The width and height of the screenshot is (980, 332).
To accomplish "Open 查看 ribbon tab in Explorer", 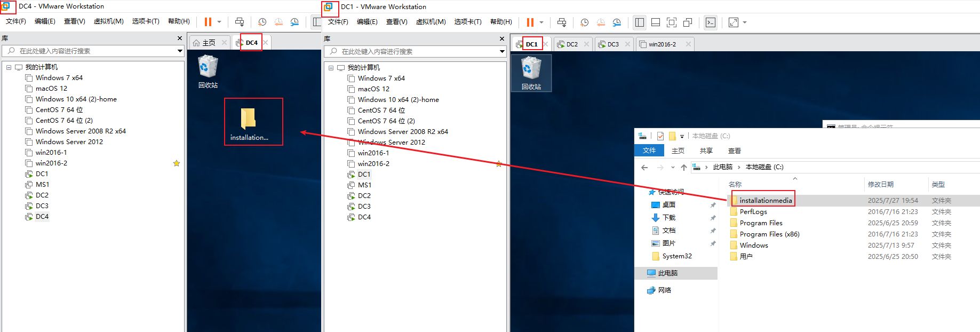I will 735,151.
